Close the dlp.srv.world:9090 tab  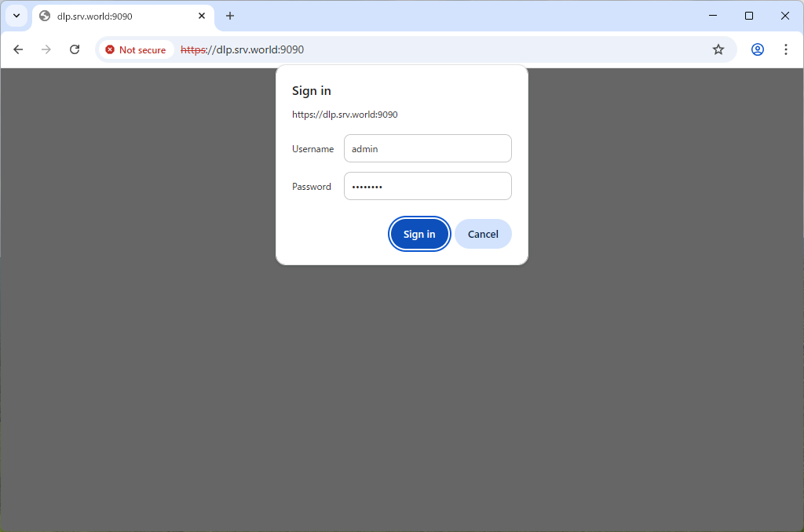202,16
